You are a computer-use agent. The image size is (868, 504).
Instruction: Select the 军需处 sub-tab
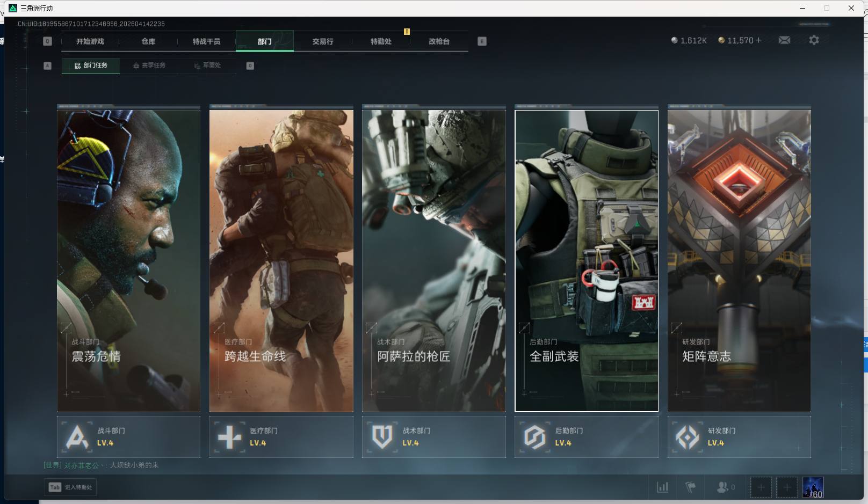click(208, 65)
